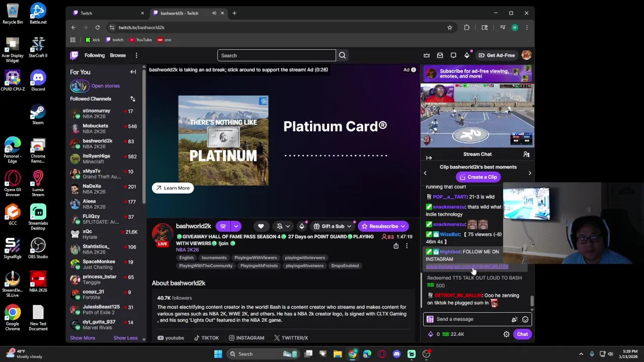Click the Windows Start button

218,354
